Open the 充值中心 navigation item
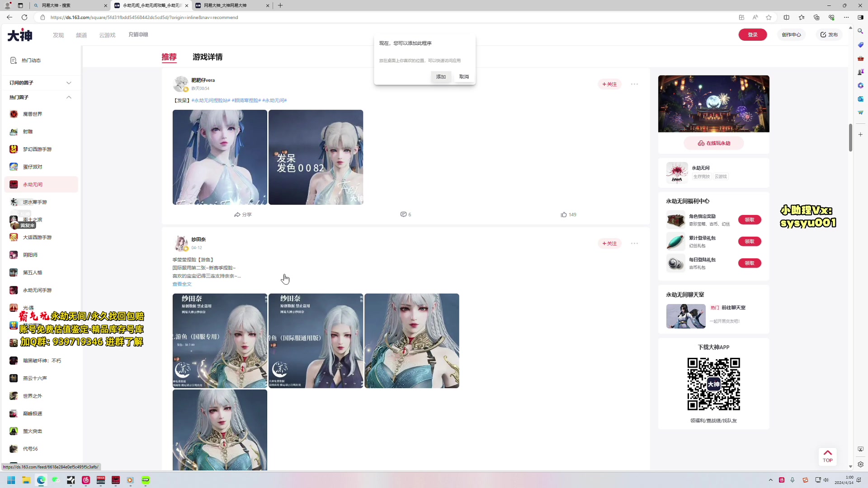The height and width of the screenshot is (488, 868). pos(138,34)
